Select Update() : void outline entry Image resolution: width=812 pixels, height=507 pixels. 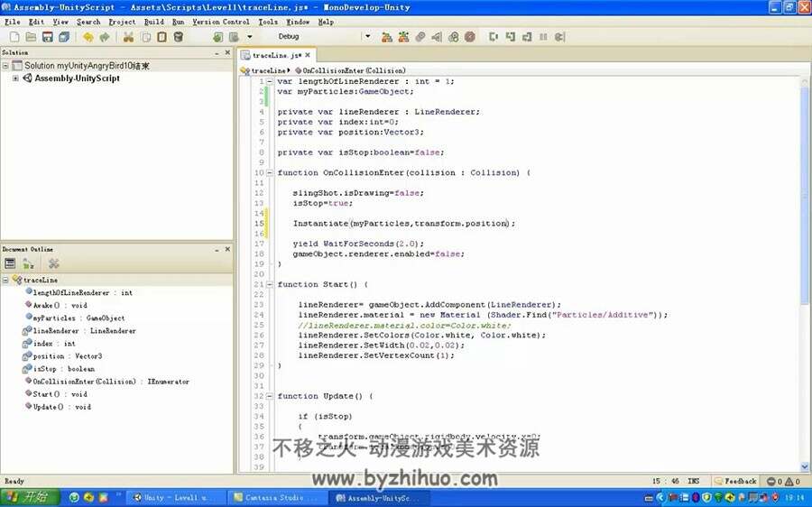point(58,407)
